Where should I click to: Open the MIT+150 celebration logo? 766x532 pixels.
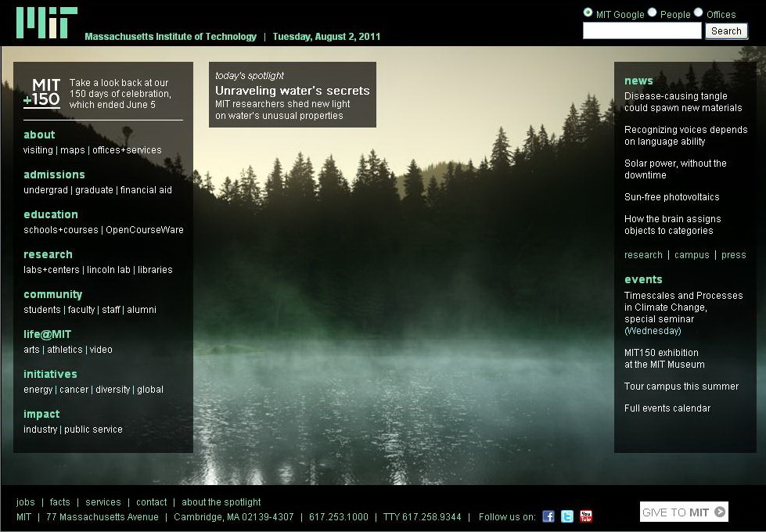[x=42, y=93]
